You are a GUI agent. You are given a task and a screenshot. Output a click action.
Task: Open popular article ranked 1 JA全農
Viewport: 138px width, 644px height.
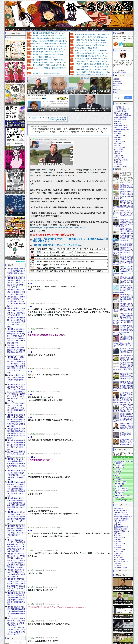16,272
